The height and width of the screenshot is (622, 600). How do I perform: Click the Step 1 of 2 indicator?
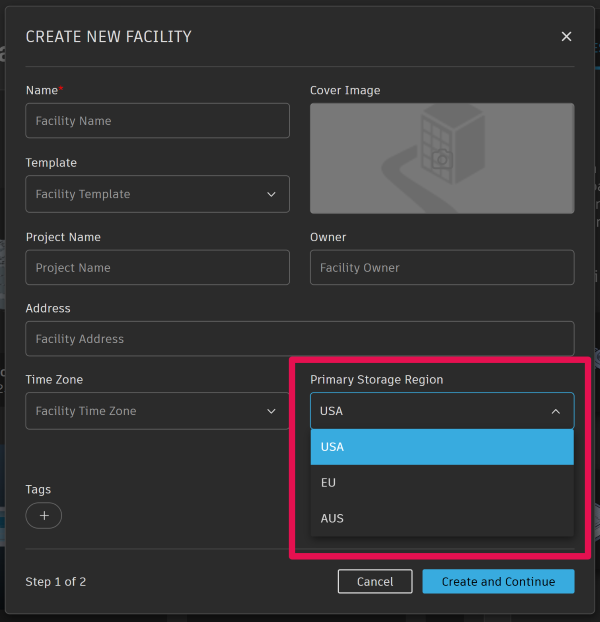[x=56, y=582]
